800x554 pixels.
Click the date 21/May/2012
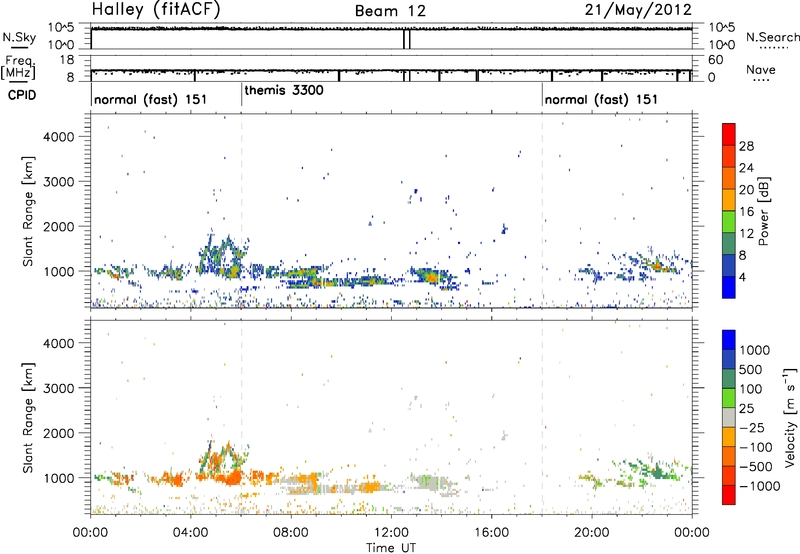coord(638,10)
